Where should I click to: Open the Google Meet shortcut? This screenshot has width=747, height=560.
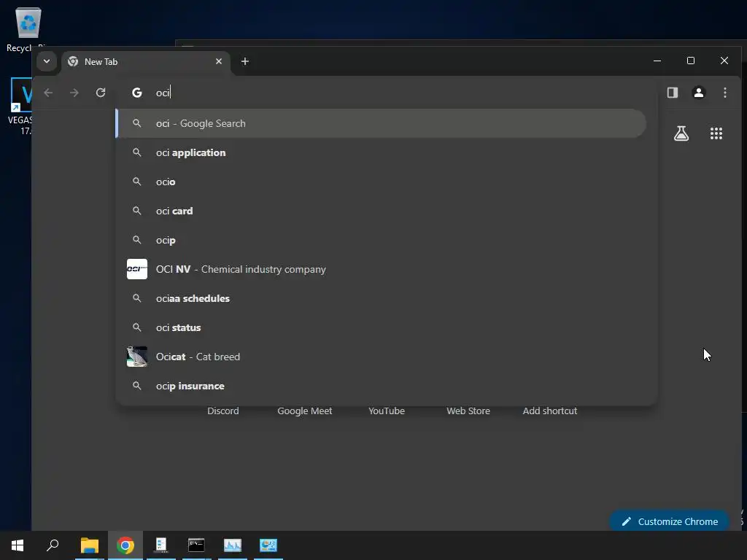(x=304, y=411)
